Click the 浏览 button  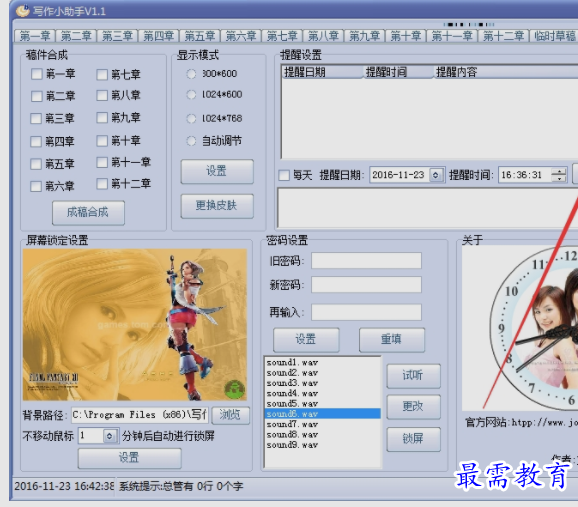tap(230, 415)
